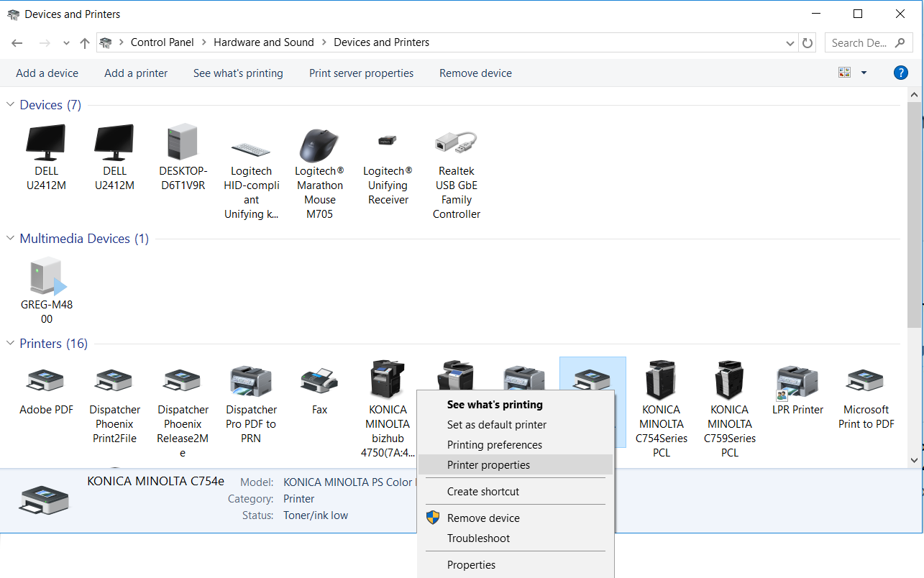Click the Back navigation arrow
Screen dimensions: 924x578
tap(17, 43)
